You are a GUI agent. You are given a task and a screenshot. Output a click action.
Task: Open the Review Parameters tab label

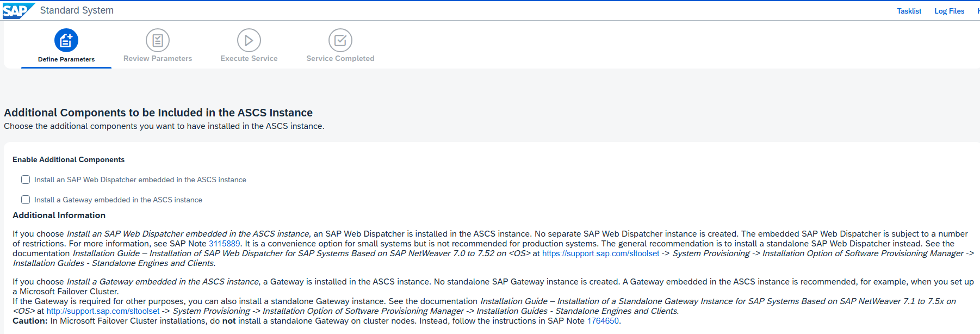(158, 59)
